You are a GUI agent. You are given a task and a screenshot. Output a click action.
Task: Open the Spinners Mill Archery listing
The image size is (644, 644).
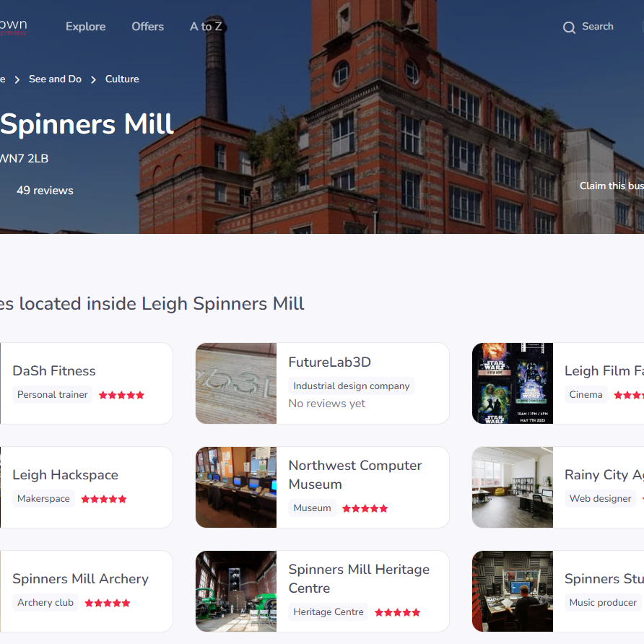81,578
